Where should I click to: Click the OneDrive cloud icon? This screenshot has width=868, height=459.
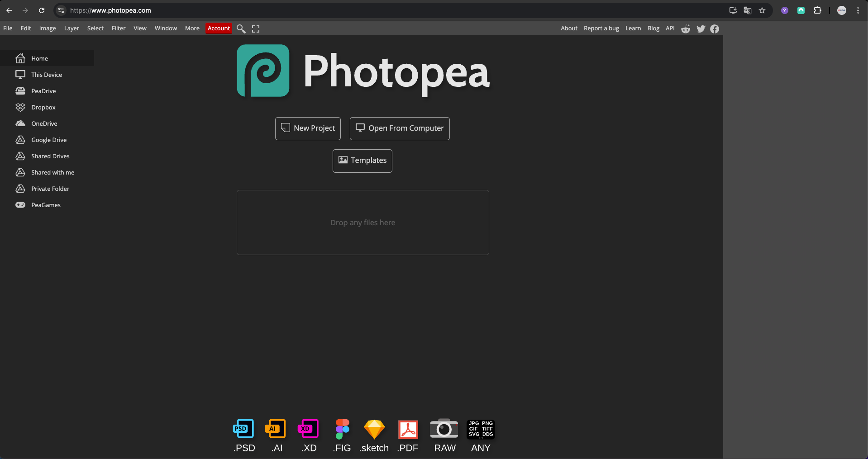(x=20, y=123)
